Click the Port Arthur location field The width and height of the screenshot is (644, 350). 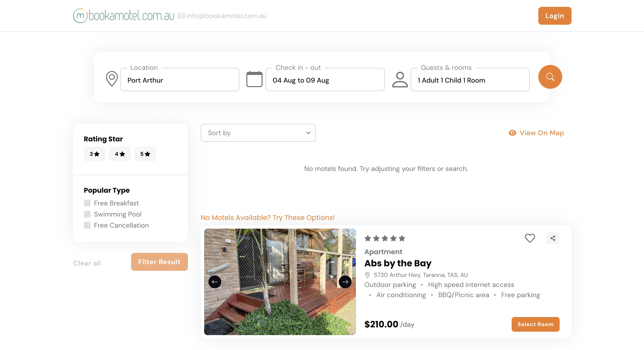click(x=179, y=80)
